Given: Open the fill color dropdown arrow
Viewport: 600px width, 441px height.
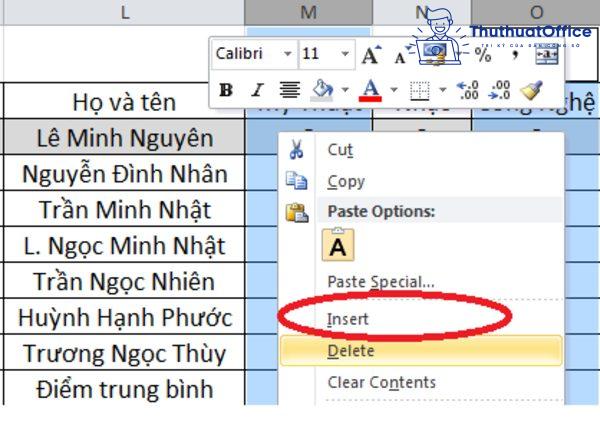Looking at the screenshot, I should pos(345,90).
